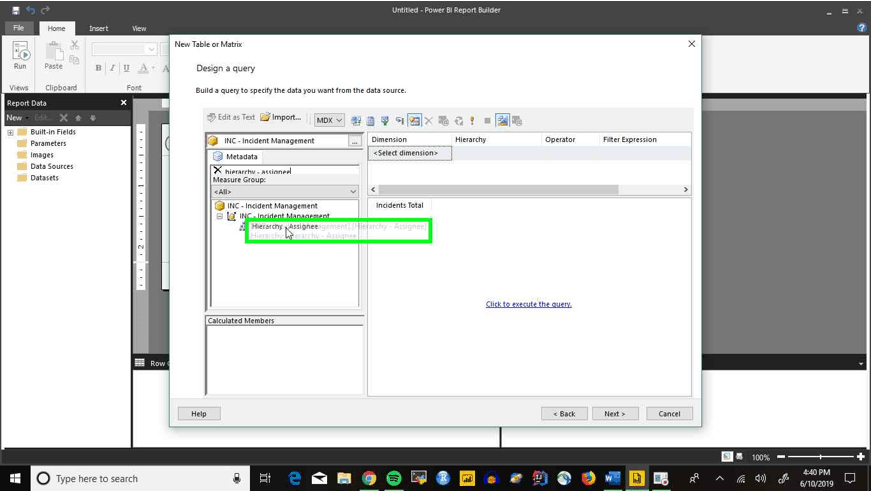
Task: Click the < Back button
Action: coord(564,414)
